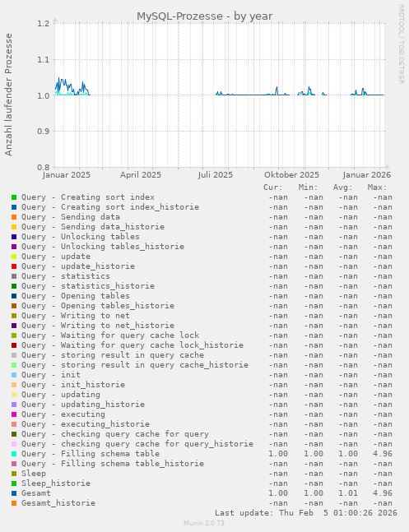Click the Last update timestamp text
This screenshot has width=409, height=532.
(306, 512)
